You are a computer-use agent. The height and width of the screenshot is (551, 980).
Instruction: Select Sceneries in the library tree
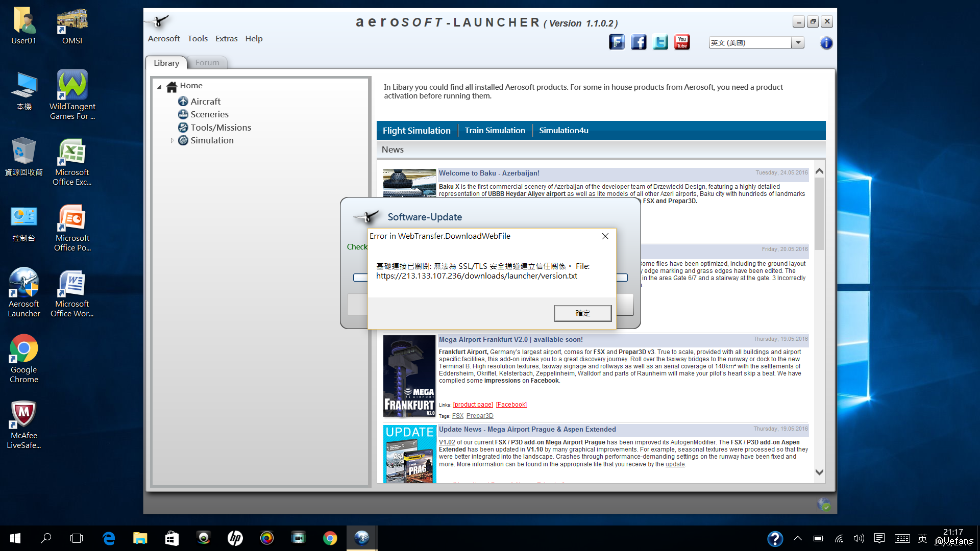pyautogui.click(x=209, y=114)
